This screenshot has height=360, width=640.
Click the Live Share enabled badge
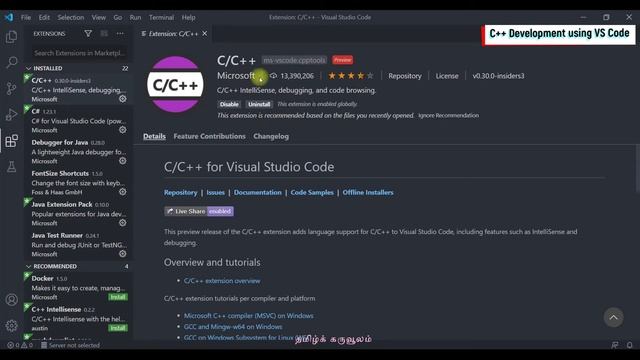point(199,211)
